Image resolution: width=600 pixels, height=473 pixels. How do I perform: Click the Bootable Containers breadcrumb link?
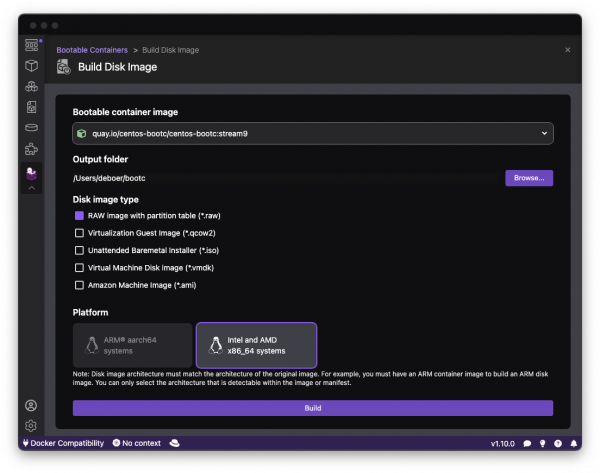point(92,50)
